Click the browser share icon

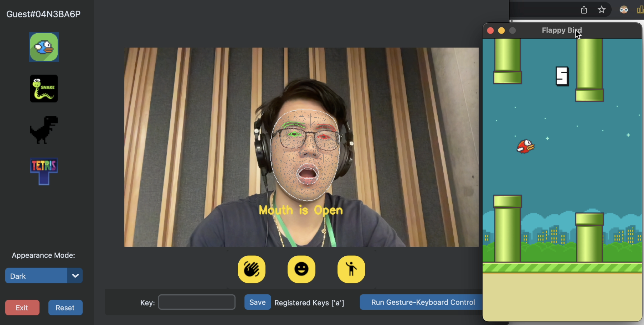click(x=584, y=10)
